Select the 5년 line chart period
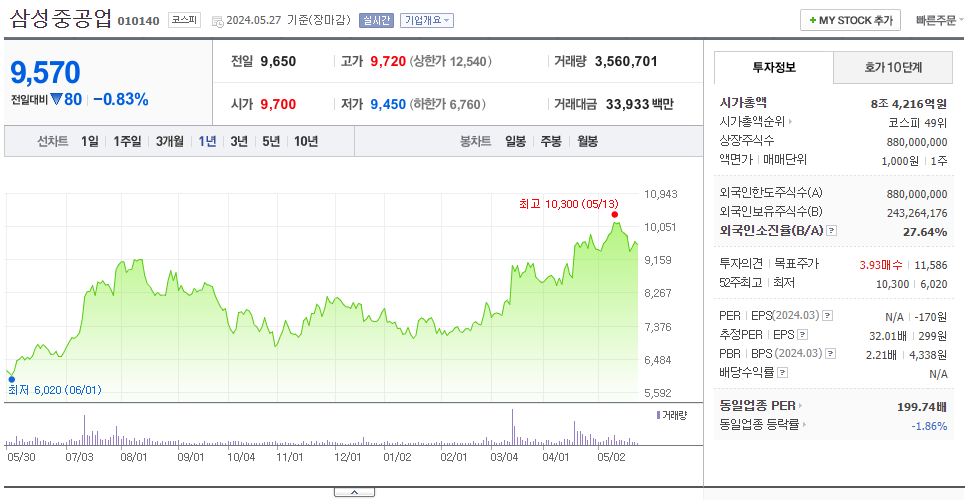968x500 pixels. point(271,141)
